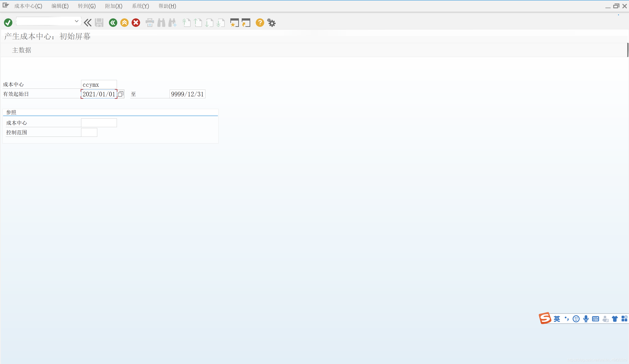
Task: Click the 主数据 button
Action: click(22, 50)
